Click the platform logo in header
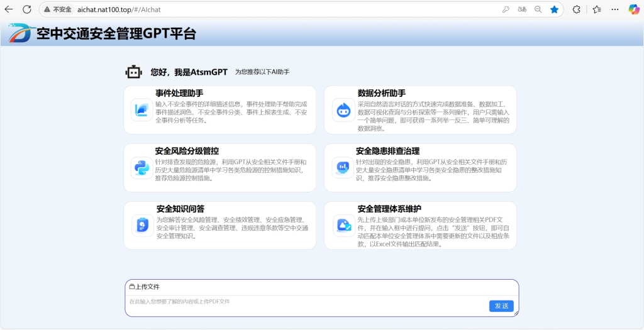Image resolution: width=644 pixels, height=330 pixels. (x=19, y=33)
